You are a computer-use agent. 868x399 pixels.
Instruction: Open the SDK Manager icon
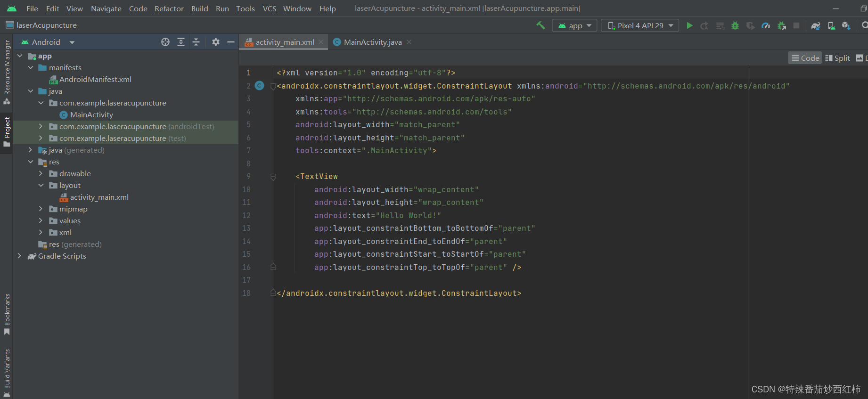(x=846, y=25)
